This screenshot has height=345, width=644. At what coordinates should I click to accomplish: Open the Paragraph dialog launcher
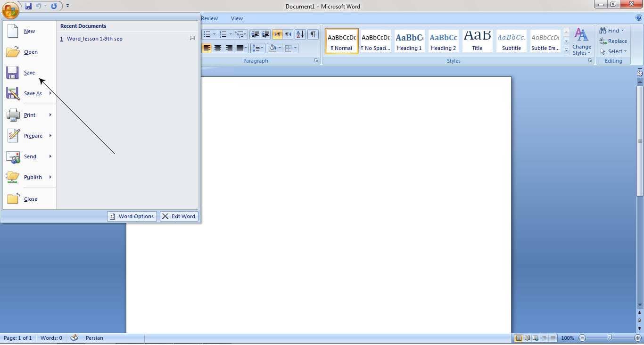pos(316,61)
